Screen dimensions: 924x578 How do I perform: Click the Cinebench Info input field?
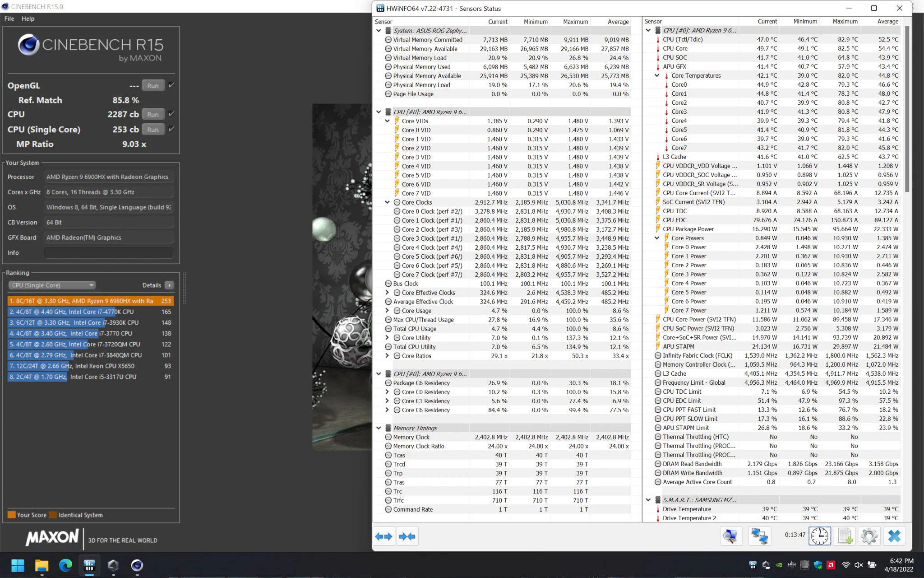coord(109,253)
